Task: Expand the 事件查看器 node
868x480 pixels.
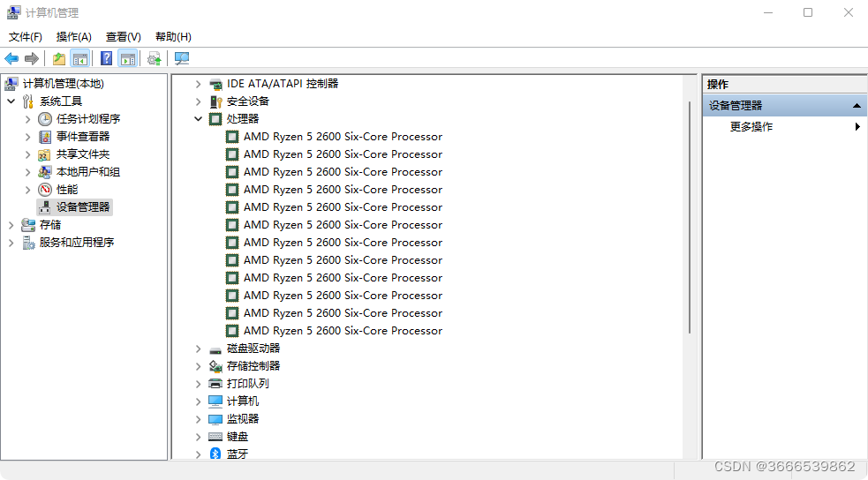Action: pyautogui.click(x=27, y=137)
